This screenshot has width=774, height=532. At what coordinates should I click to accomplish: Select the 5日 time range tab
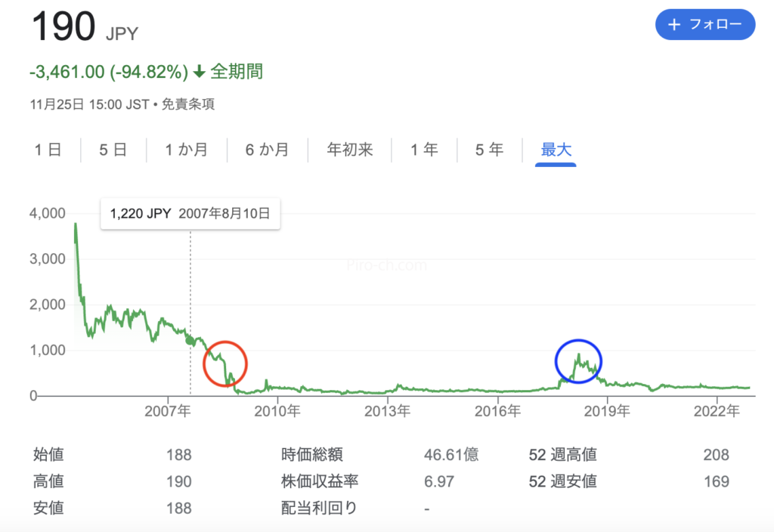pos(113,150)
